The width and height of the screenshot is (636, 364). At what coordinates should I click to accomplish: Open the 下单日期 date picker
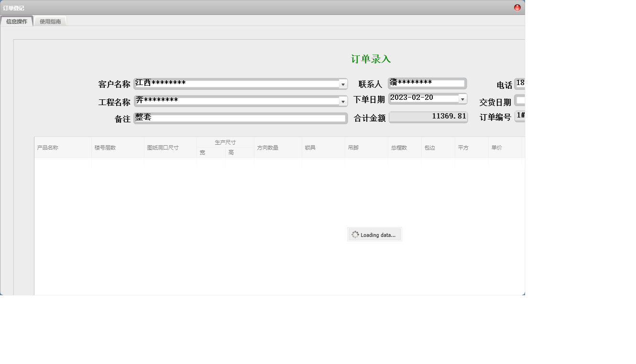click(461, 98)
